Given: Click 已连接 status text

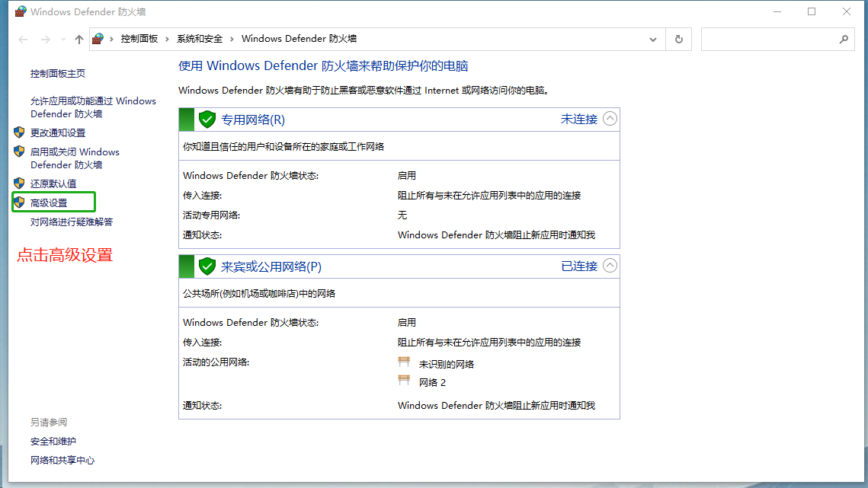Looking at the screenshot, I should coord(579,266).
